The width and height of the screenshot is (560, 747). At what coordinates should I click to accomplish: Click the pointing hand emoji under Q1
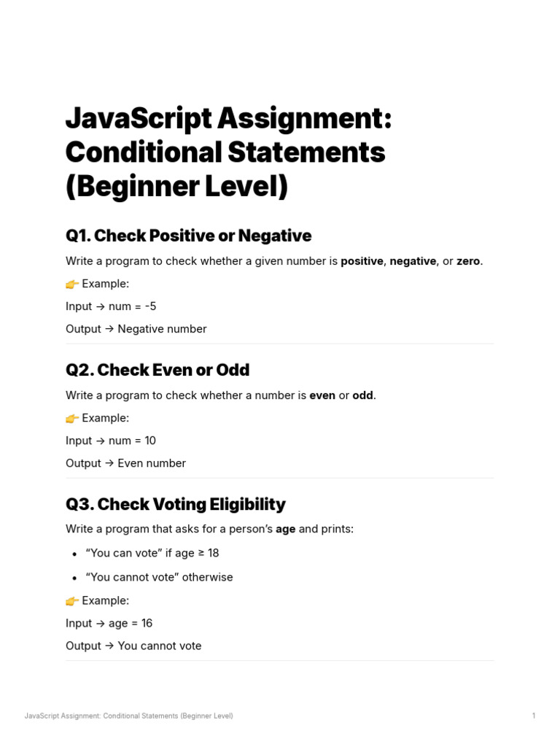point(72,284)
